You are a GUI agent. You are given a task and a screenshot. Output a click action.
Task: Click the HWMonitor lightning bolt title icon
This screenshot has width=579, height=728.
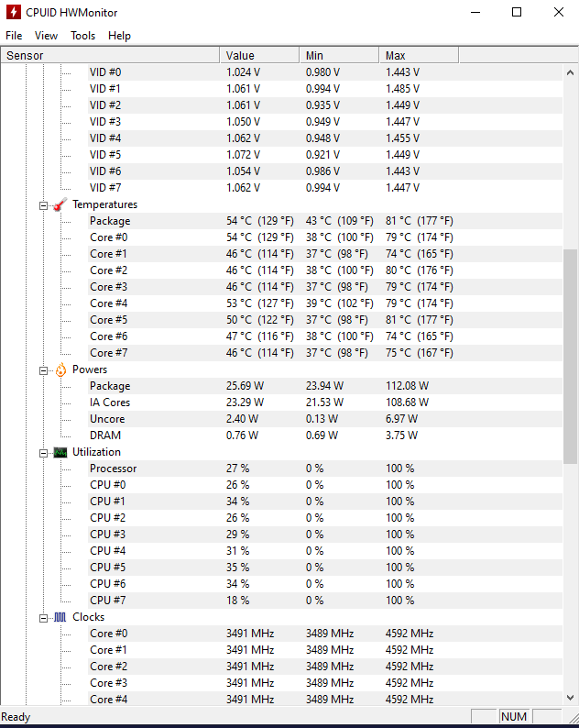(x=14, y=12)
